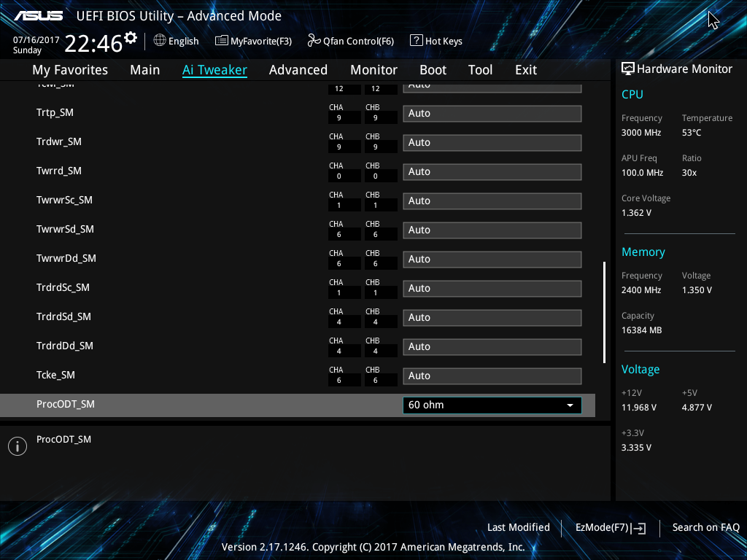This screenshot has height=560, width=747.
Task: Click the +3.3V 3.335 V reading
Action: click(x=636, y=448)
